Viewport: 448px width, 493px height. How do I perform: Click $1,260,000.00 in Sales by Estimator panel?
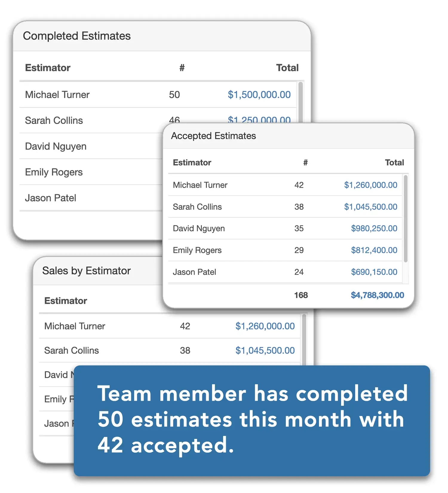pyautogui.click(x=265, y=326)
